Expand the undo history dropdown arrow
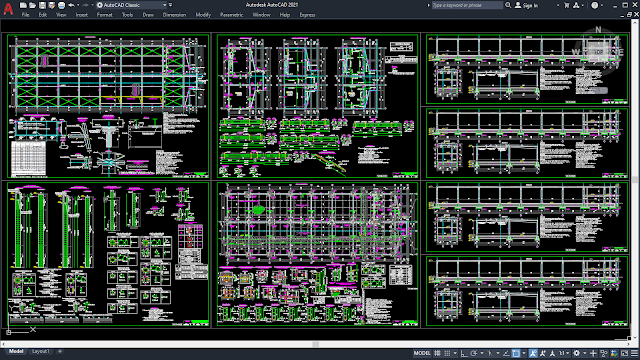The width and height of the screenshot is (640, 360). tap(78, 5)
